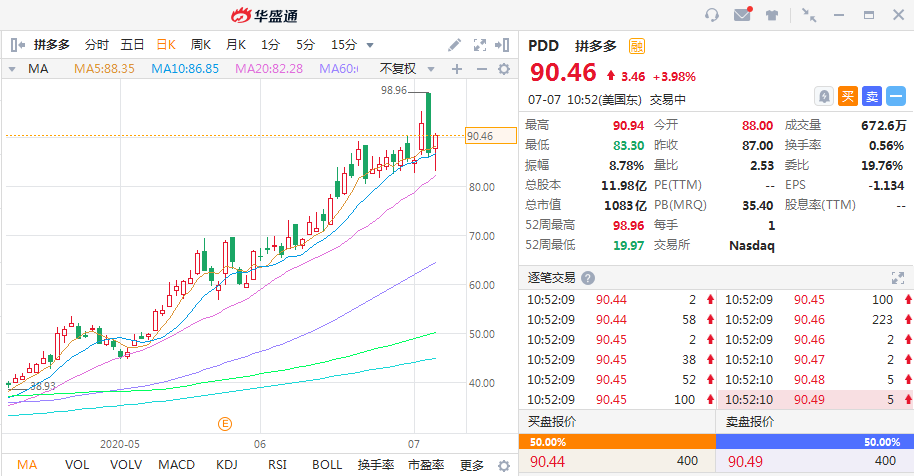Click the 华盛通 logo
914x476 pixels.
pos(265,16)
